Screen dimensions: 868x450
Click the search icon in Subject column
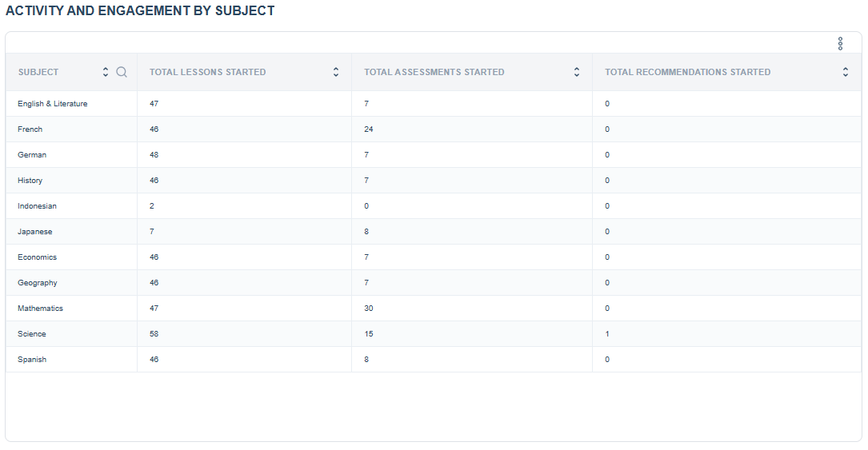[122, 72]
